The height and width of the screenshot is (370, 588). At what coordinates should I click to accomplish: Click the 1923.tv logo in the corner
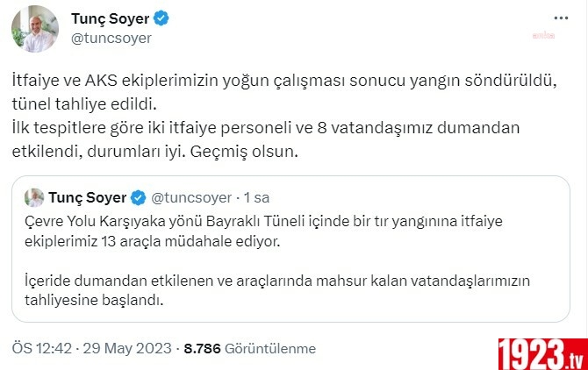[x=543, y=354]
